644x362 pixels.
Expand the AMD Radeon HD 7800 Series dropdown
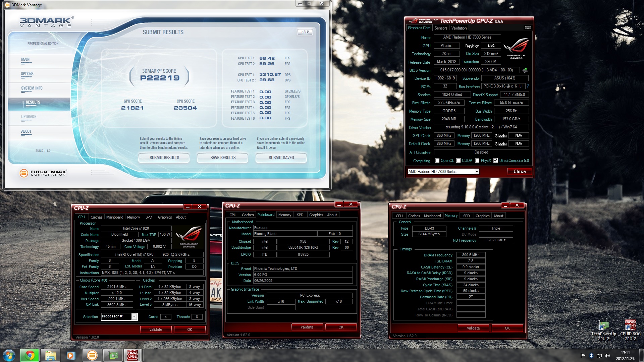point(476,172)
